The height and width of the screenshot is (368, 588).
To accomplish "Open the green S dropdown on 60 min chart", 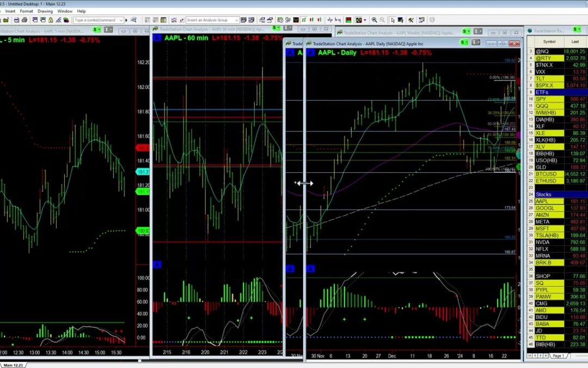I will [276, 28].
